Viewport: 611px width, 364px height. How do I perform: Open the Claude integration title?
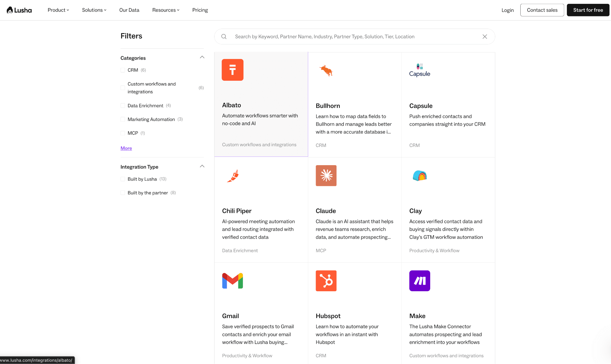pos(326,211)
